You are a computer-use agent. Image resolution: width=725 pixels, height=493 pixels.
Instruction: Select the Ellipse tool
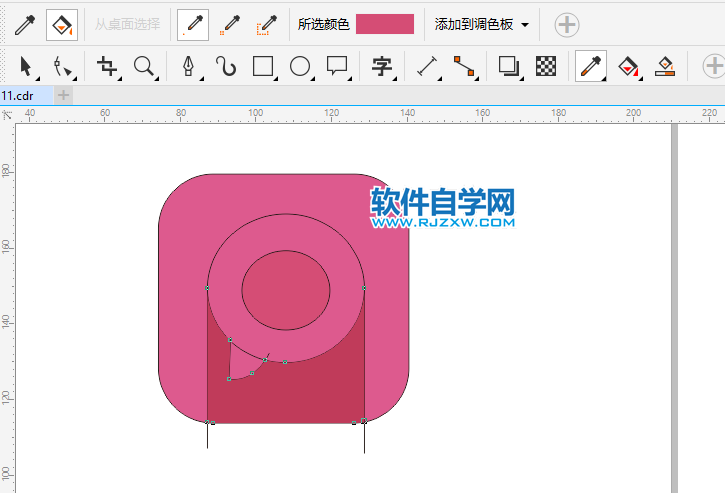point(301,67)
